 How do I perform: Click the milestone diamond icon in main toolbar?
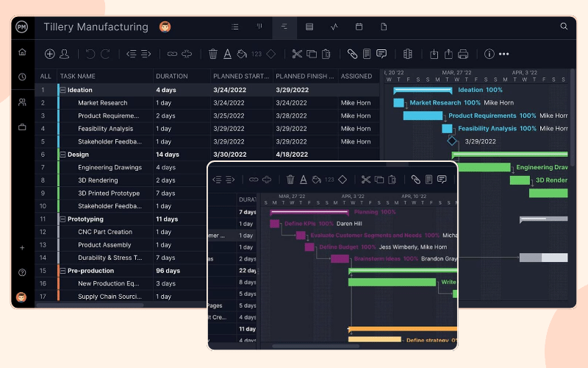click(270, 54)
